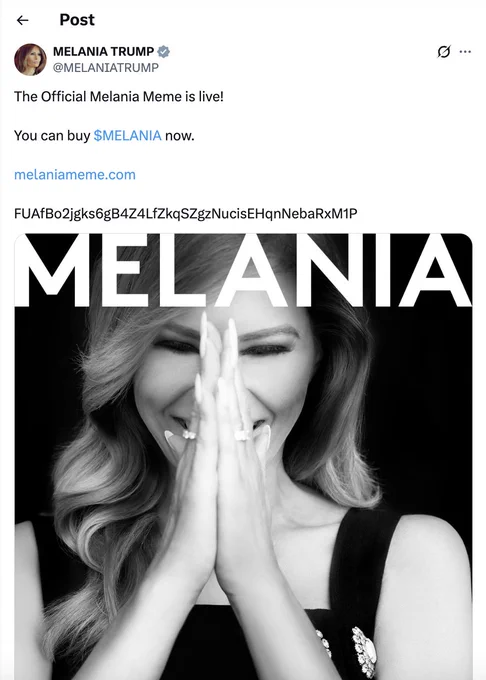
Task: Visit the melaniameme.com link
Action: pyautogui.click(x=75, y=175)
